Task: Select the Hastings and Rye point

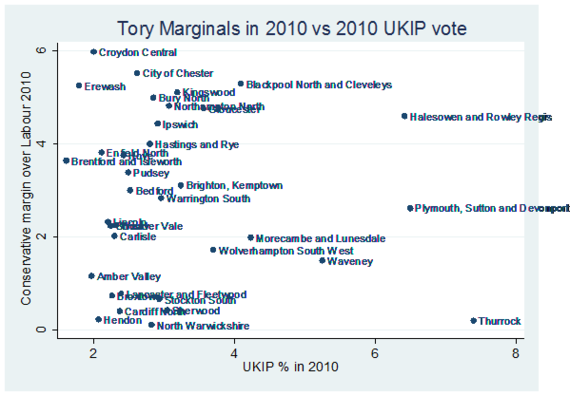Action: point(150,144)
